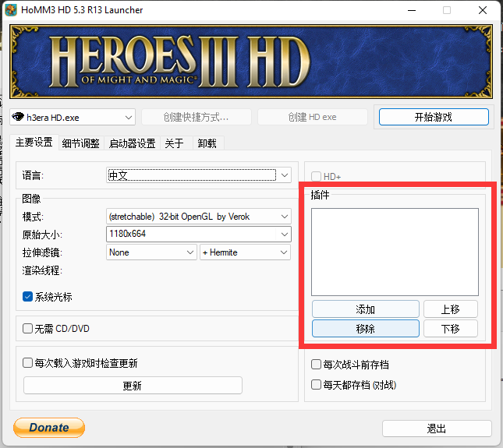This screenshot has width=503, height=448.
Task: Click the 添加 plugin button
Action: tap(366, 309)
